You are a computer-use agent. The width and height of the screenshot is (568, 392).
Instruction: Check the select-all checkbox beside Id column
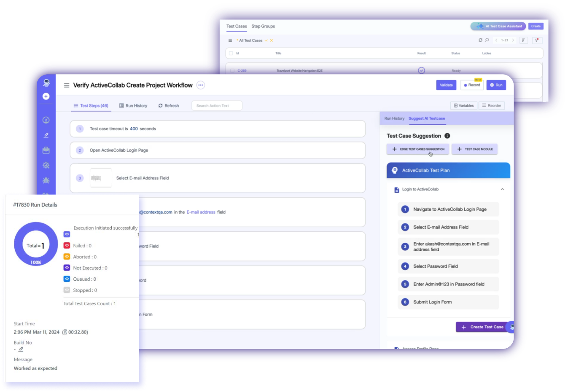pyautogui.click(x=231, y=53)
